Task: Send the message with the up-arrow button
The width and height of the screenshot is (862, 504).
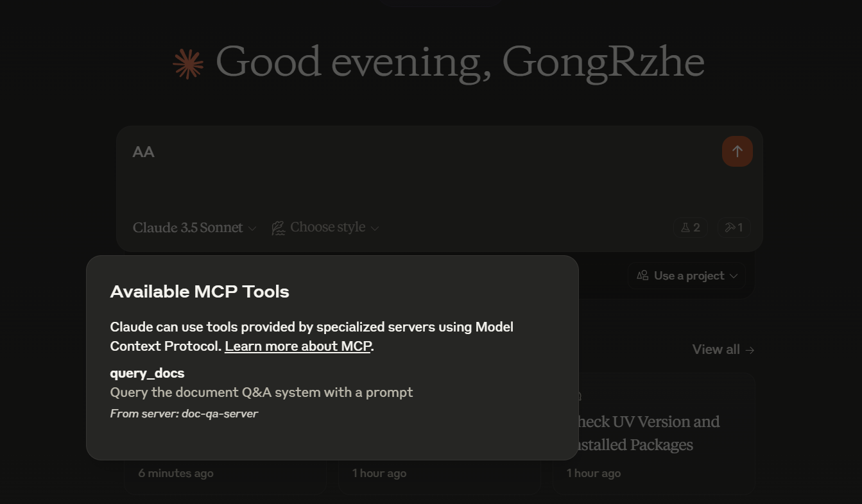Action: [737, 151]
